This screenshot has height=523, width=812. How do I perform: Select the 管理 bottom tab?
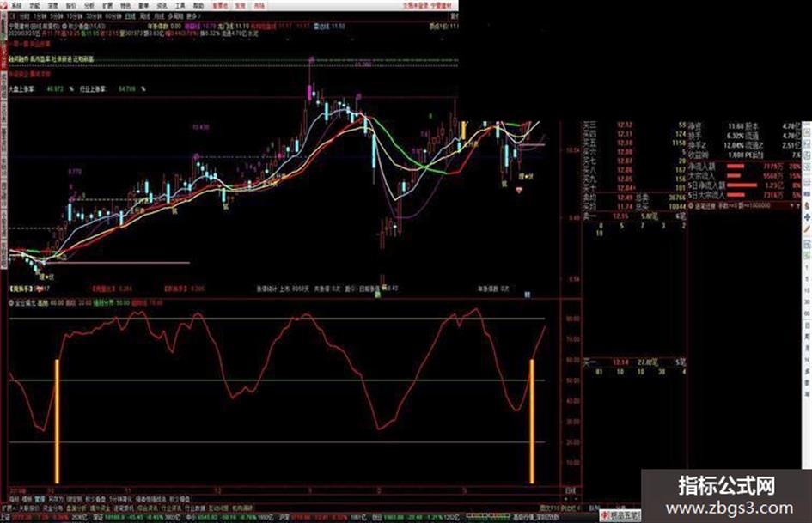pos(40,500)
